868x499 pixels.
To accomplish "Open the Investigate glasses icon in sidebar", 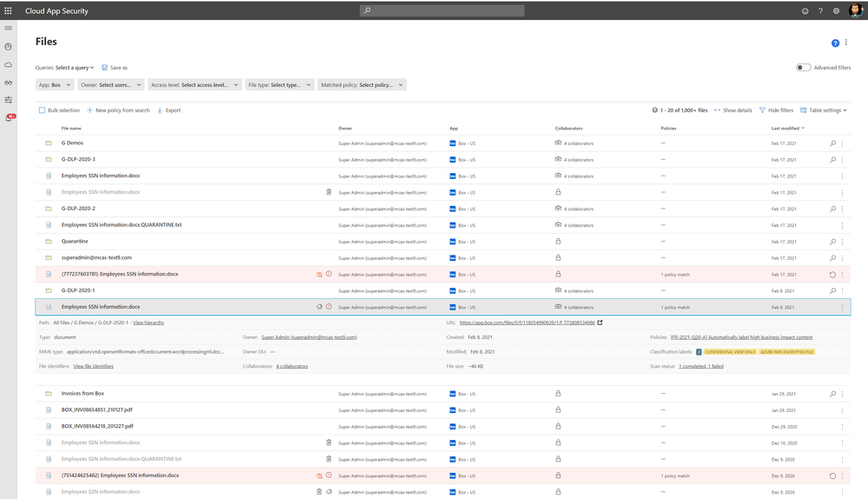I will pyautogui.click(x=9, y=83).
